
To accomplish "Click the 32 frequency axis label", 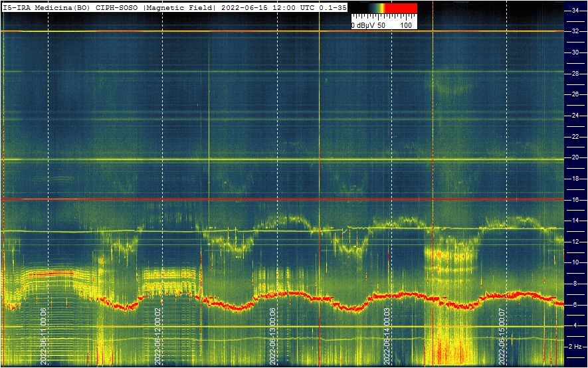I will (x=575, y=31).
